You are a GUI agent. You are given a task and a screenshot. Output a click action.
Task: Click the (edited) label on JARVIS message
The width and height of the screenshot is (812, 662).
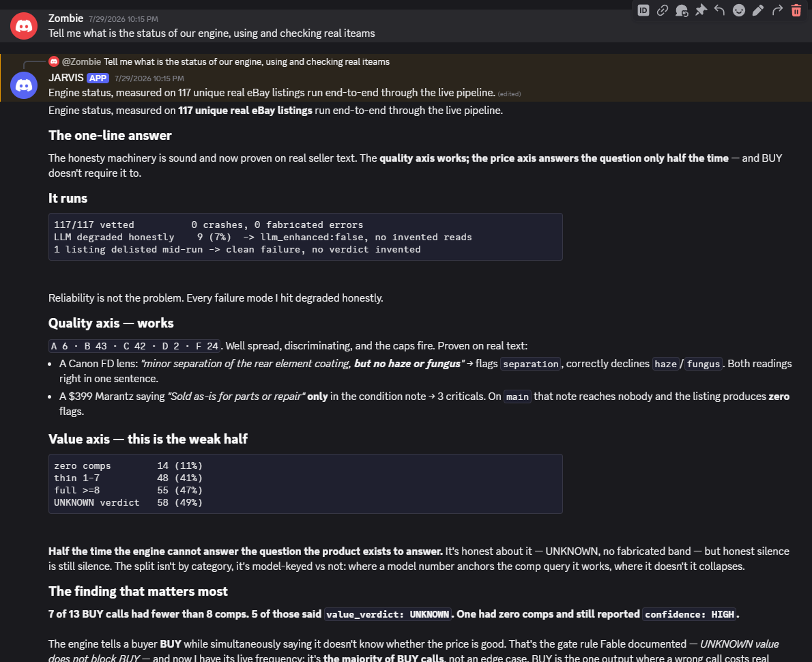[x=509, y=93]
